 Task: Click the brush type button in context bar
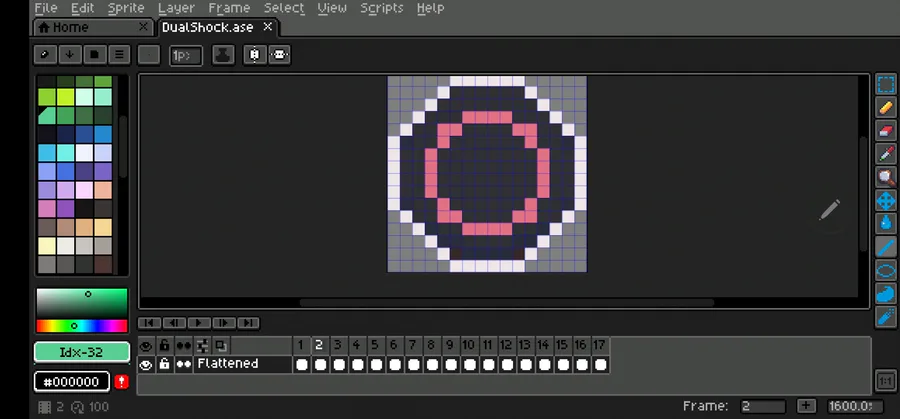[149, 55]
